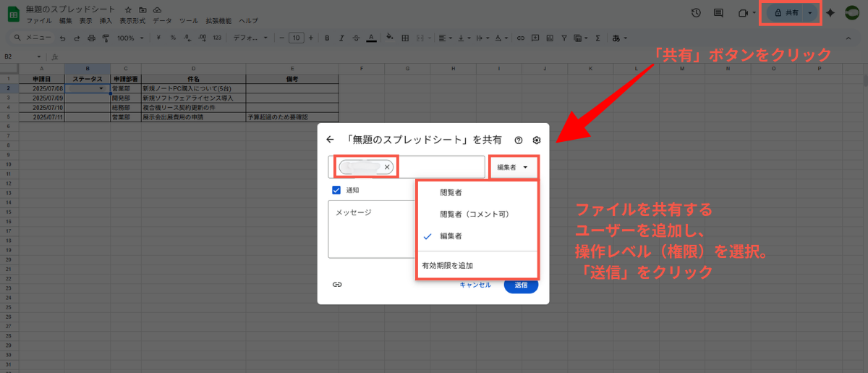This screenshot has width=868, height=373.
Task: Open the Borders tool
Action: (405, 38)
